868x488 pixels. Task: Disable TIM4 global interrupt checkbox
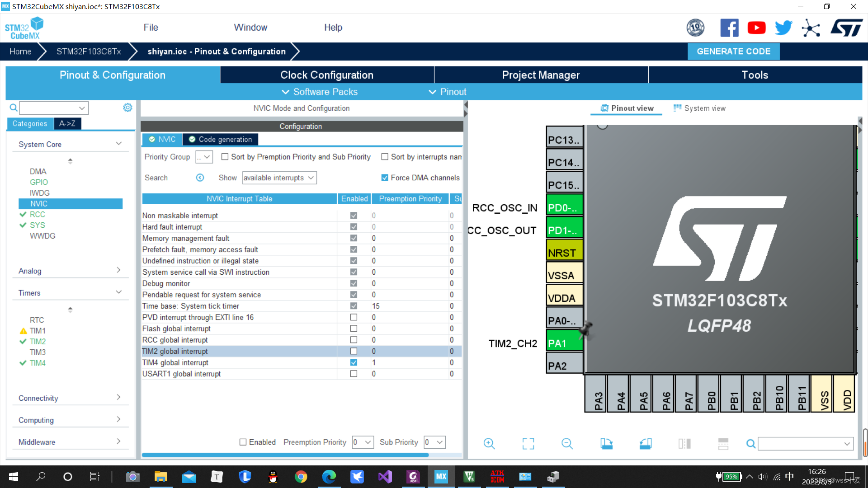(x=354, y=362)
